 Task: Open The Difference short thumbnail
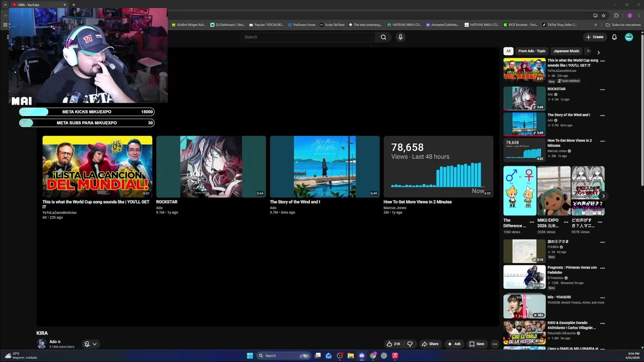pos(520,191)
